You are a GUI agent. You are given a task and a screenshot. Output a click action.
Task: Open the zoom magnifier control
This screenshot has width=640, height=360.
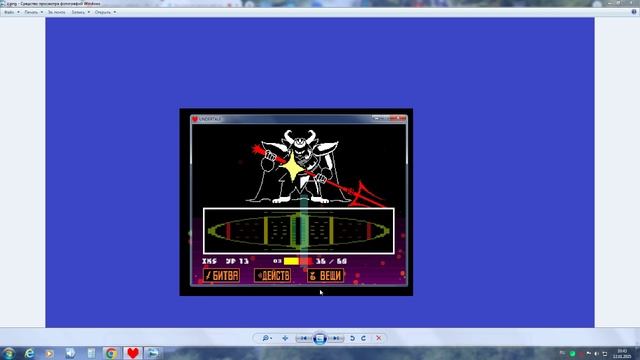click(x=267, y=338)
